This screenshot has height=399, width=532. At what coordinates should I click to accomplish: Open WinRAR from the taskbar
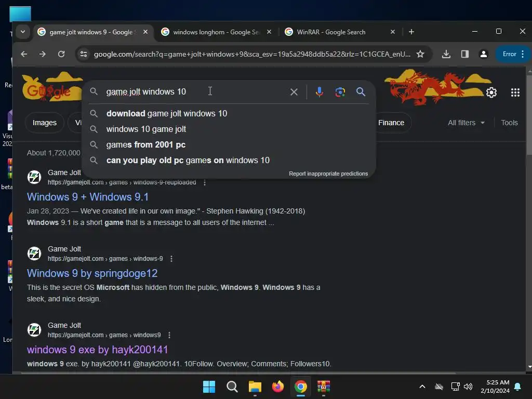point(324,387)
